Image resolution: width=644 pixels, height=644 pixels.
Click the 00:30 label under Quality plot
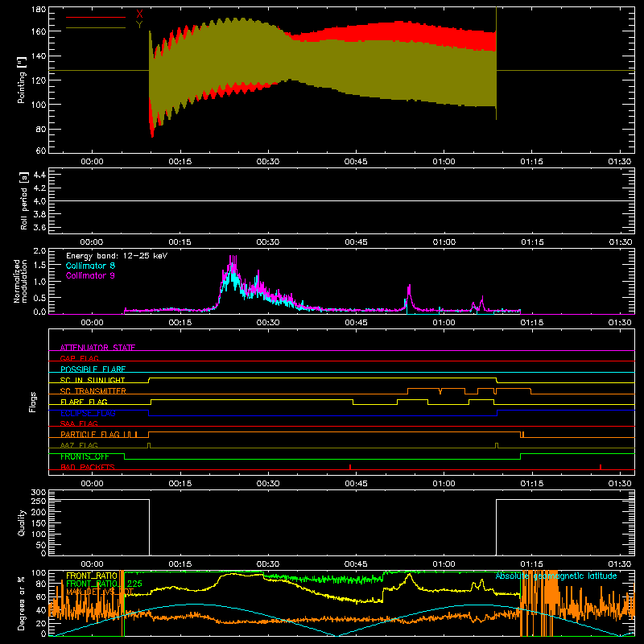[268, 564]
